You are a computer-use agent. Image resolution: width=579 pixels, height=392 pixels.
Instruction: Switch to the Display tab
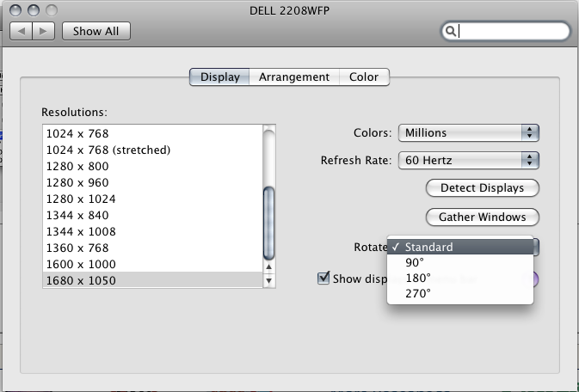(x=219, y=77)
